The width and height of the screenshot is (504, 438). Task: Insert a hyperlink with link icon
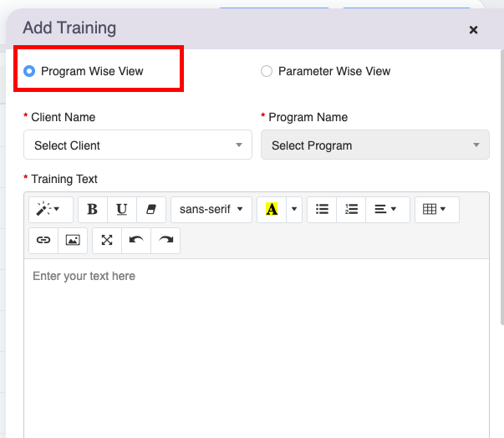43,240
